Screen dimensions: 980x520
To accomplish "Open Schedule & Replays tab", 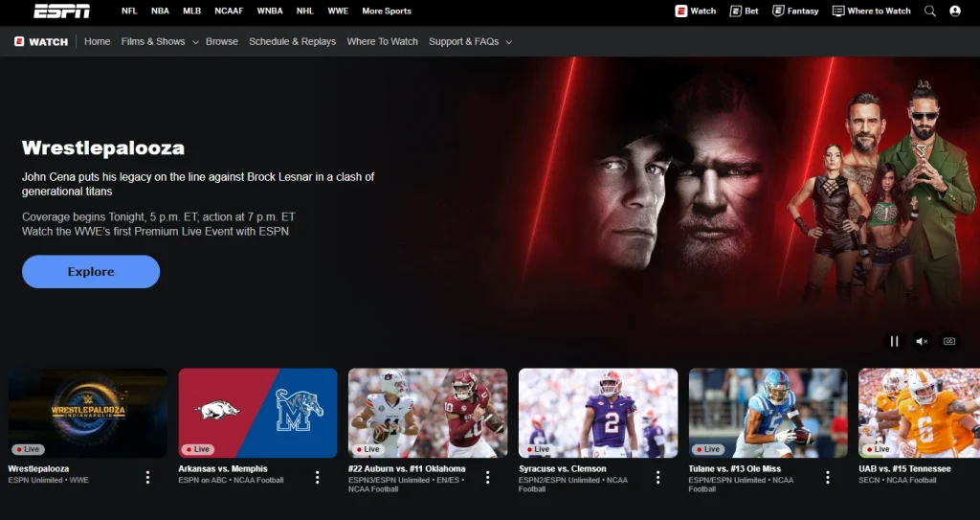I will pos(293,41).
